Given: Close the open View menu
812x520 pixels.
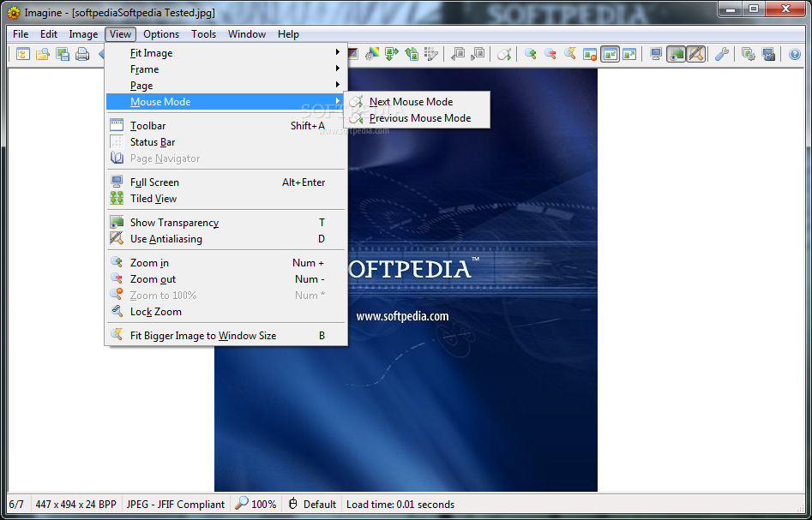Looking at the screenshot, I should [x=121, y=34].
